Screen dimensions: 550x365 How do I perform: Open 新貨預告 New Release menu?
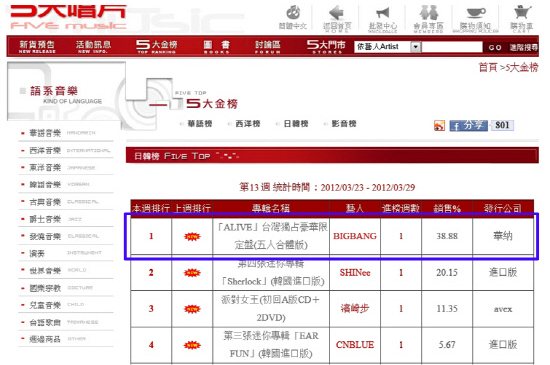37,47
